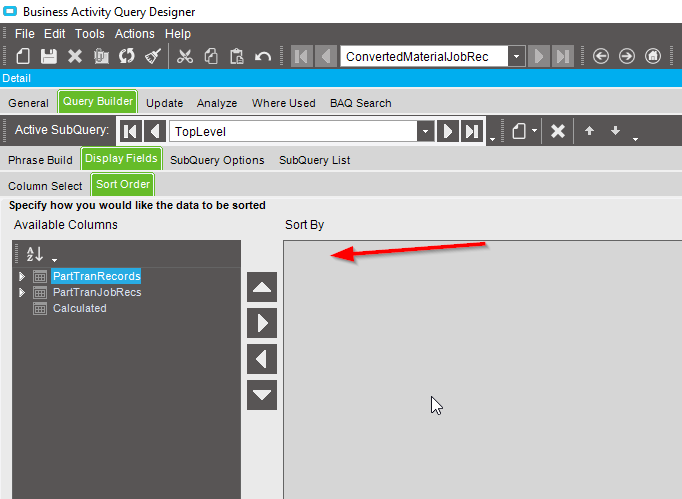Switch to the Analyze tab
Viewport: 682px width, 499px height.
pyautogui.click(x=217, y=103)
